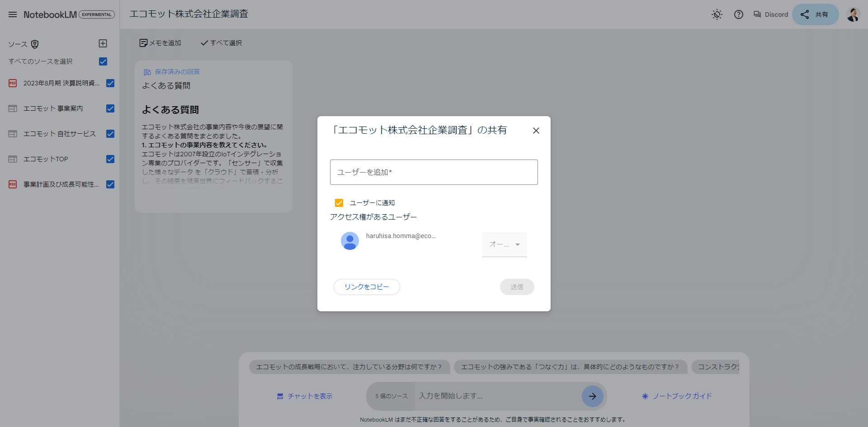
Task: Focus the 入力を開始します chat input
Action: (497, 396)
